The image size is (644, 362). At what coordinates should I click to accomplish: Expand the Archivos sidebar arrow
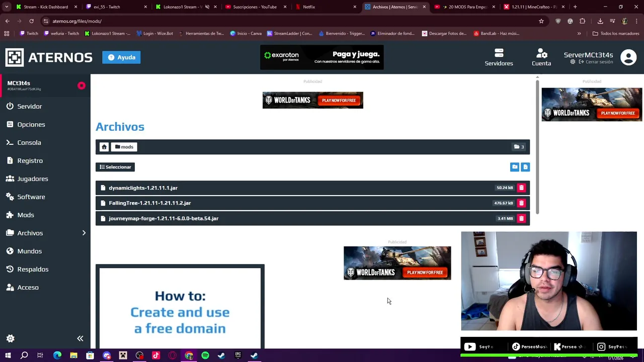(x=84, y=233)
